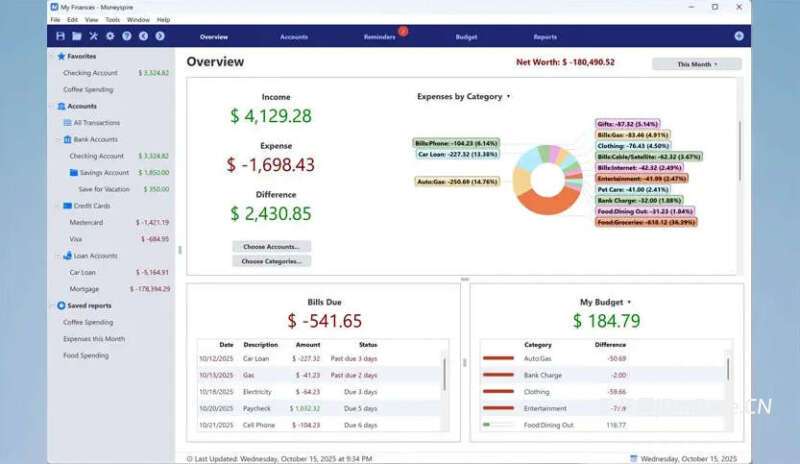Select the Electricity bill row
The image size is (800, 464).
point(319,392)
